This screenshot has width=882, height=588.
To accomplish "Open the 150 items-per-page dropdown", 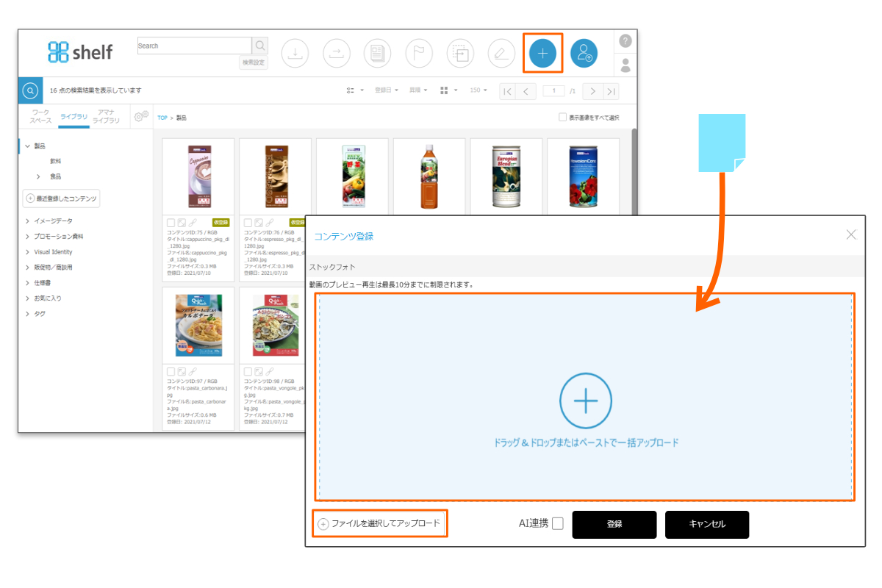I will [x=479, y=90].
